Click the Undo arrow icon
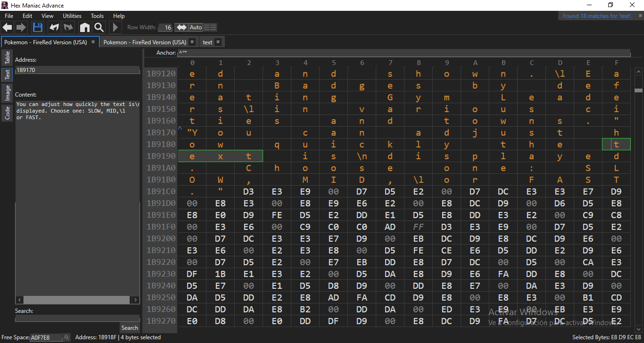This screenshot has height=343, width=644. point(54,27)
